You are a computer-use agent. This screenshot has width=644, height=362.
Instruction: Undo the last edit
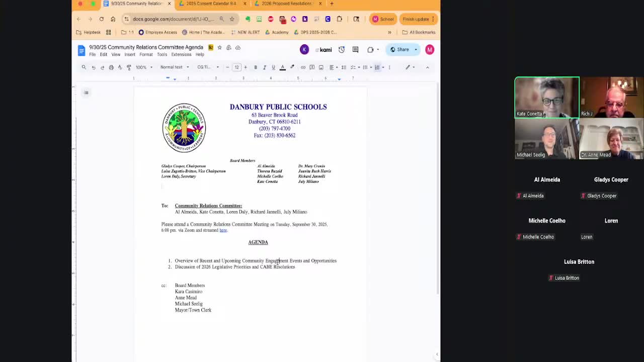(94, 67)
